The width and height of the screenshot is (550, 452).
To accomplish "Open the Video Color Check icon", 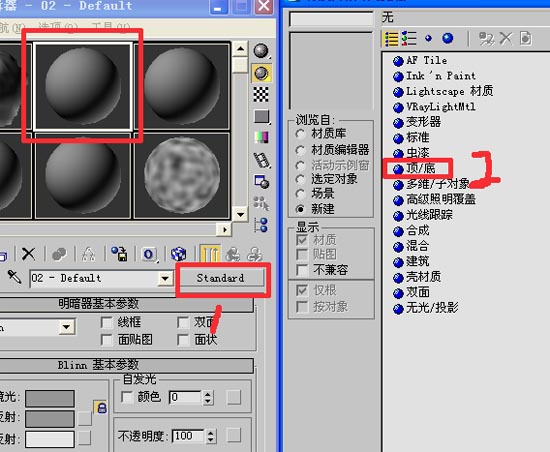I will [261, 137].
